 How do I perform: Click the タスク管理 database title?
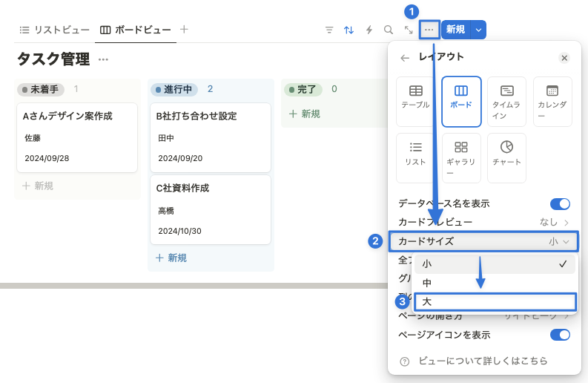pyautogui.click(x=53, y=59)
